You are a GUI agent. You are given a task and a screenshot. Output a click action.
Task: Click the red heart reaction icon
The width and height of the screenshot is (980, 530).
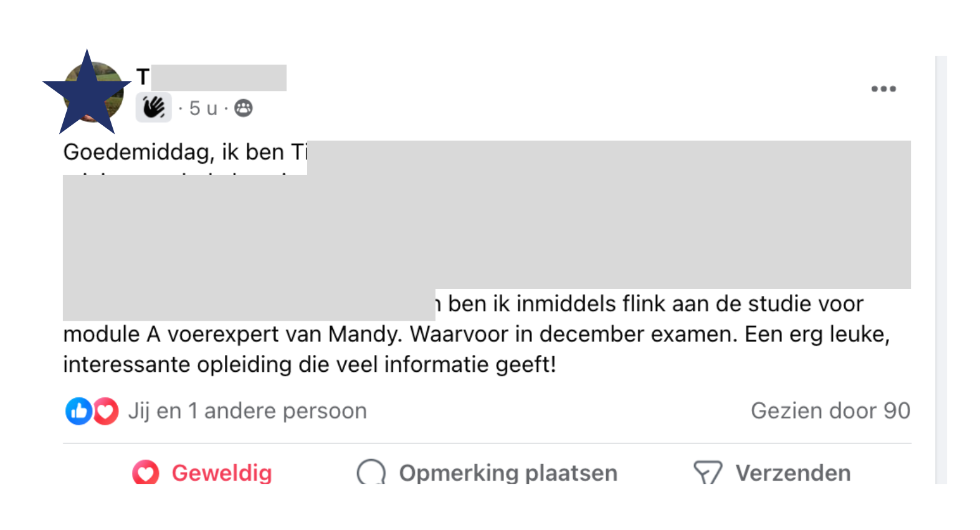[x=106, y=411]
